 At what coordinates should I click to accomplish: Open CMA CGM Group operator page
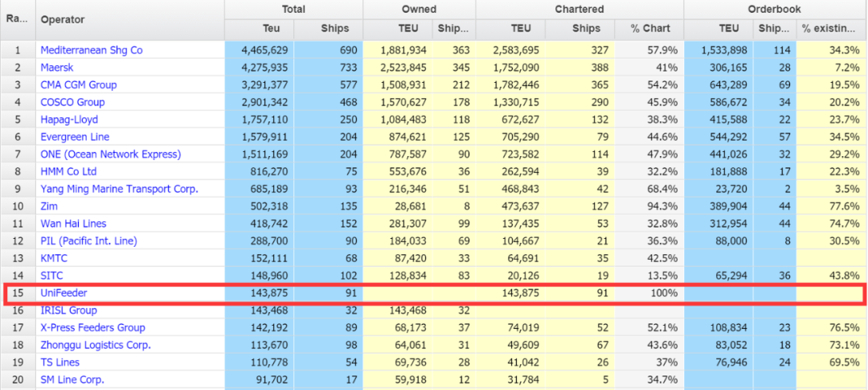[78, 84]
